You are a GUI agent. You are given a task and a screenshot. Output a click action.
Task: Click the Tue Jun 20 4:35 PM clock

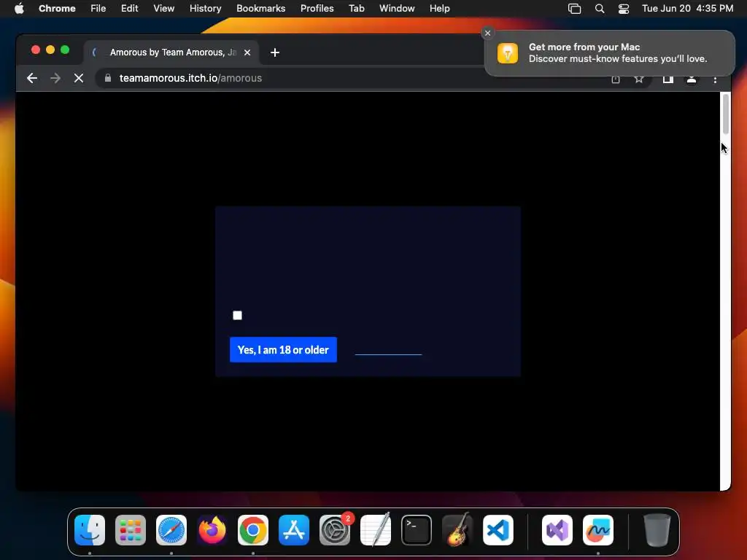[687, 9]
